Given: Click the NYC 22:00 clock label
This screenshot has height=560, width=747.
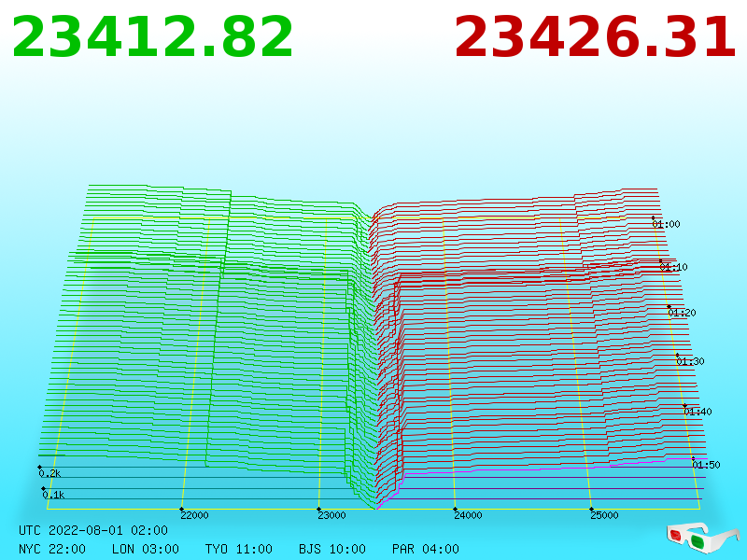Looking at the screenshot, I should coord(52,549).
